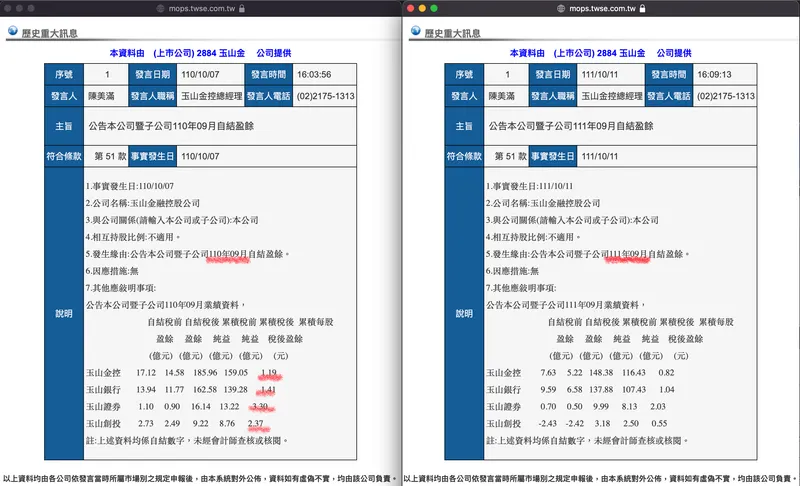Click phone (02)2175-1313 in right window
The image size is (800, 486).
pos(726,96)
